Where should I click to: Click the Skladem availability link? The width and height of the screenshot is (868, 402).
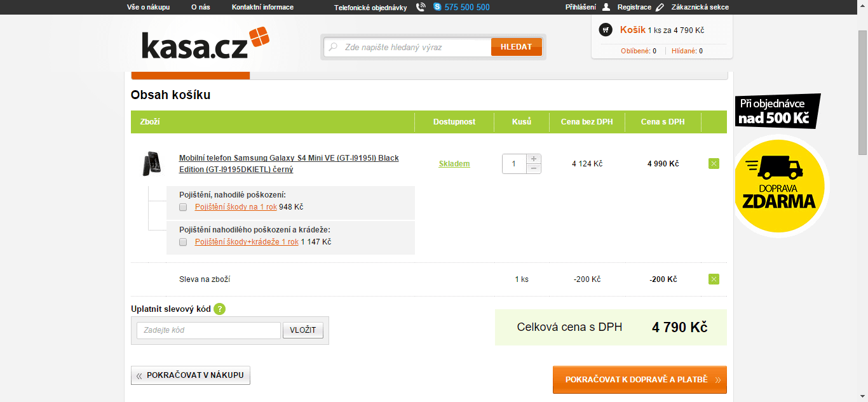tap(454, 164)
